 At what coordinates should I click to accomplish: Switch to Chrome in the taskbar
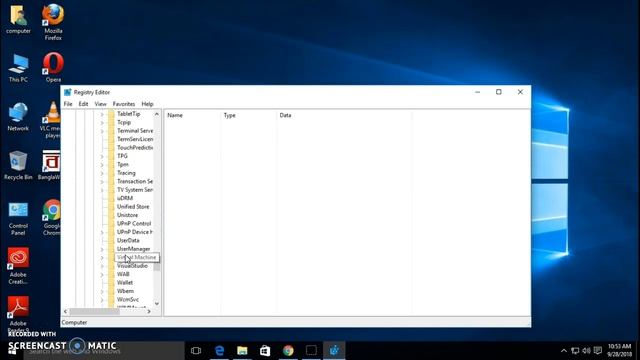[x=288, y=351]
